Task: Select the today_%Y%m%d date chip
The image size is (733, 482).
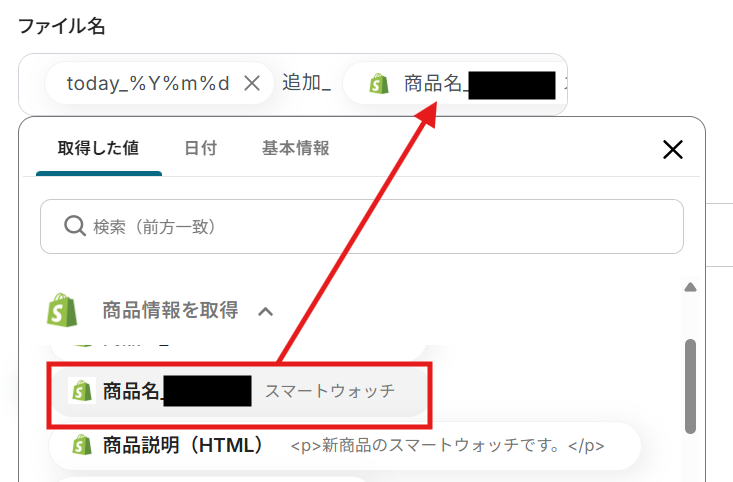Action: tap(159, 84)
